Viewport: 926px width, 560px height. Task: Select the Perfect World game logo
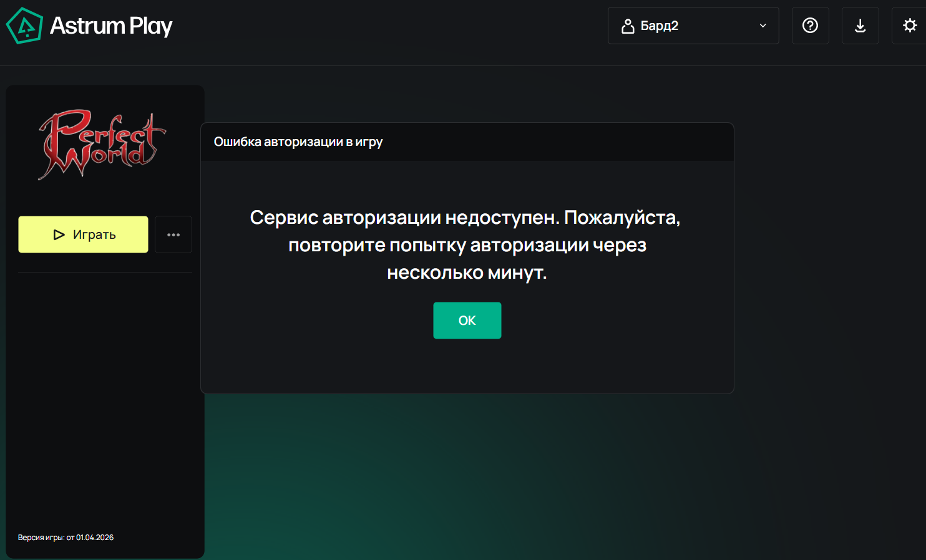point(102,144)
